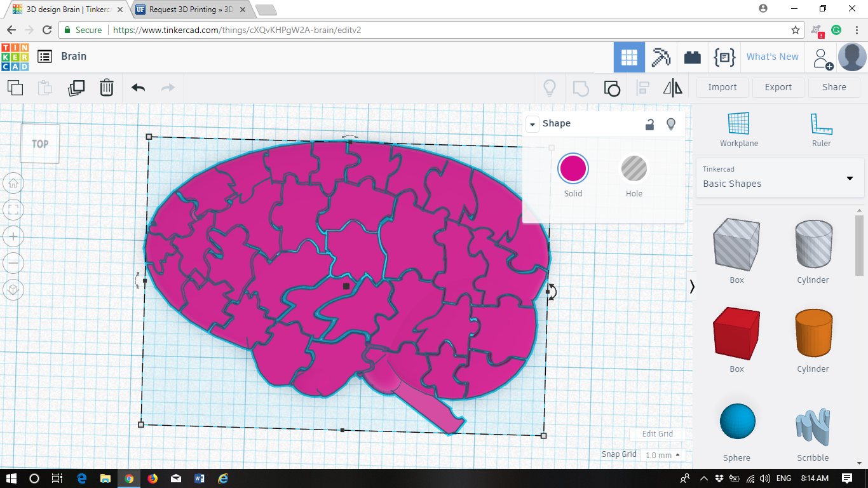Open the Blocks pickaxe mode
The width and height of the screenshot is (868, 488).
(x=661, y=57)
